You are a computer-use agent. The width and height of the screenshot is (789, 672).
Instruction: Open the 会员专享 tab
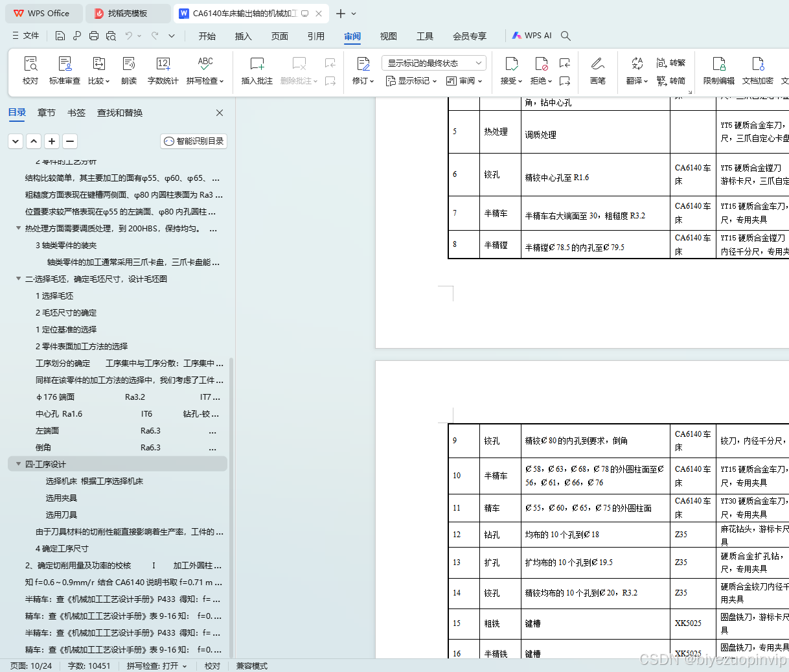coord(470,36)
